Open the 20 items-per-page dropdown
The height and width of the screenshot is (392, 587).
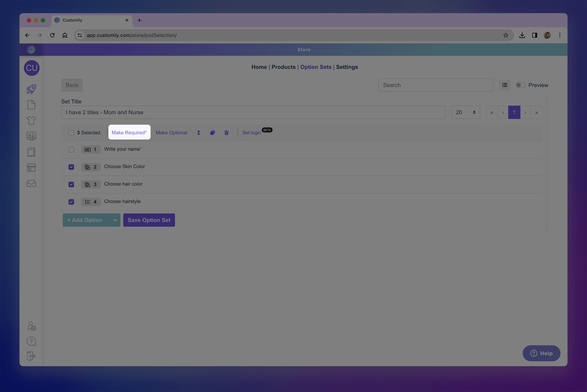465,112
